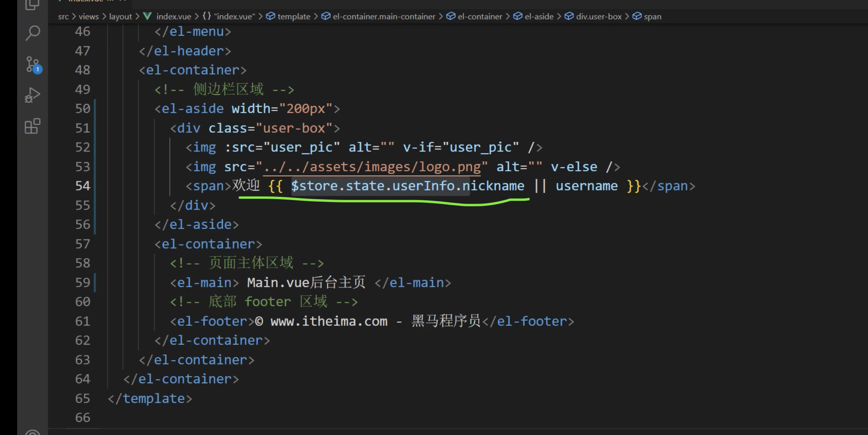Click the layout breadcrumb segment

(120, 16)
